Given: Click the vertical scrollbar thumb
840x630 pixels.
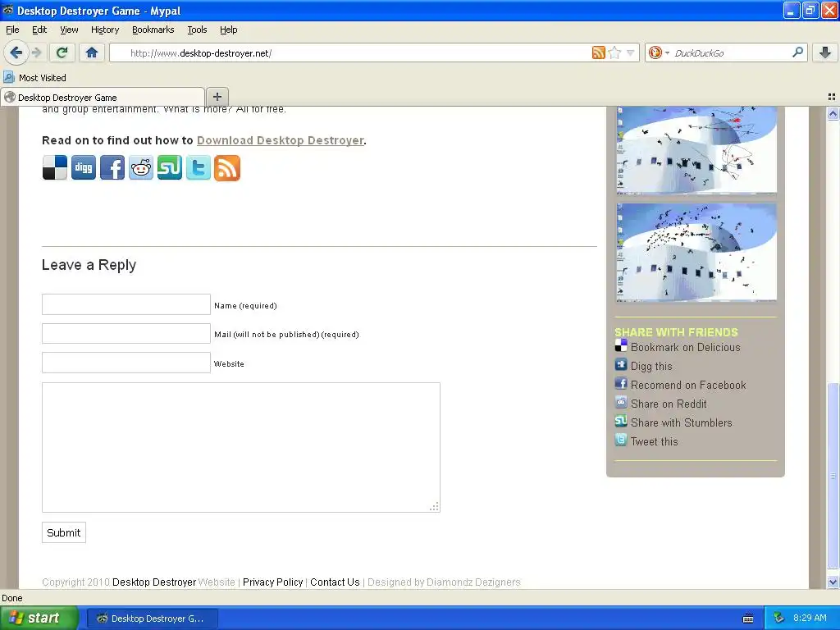Looking at the screenshot, I should tap(833, 476).
